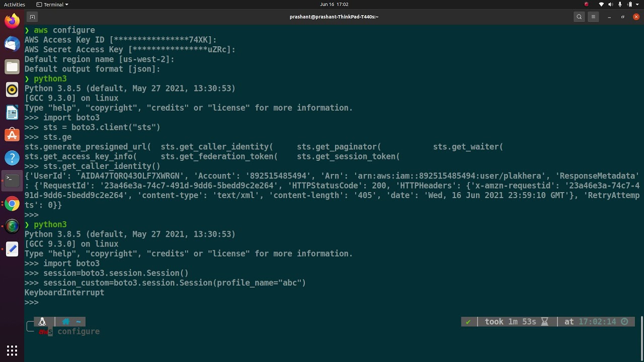This screenshot has width=644, height=362.
Task: Open the Terminal app menu dropdown
Action: tap(52, 4)
